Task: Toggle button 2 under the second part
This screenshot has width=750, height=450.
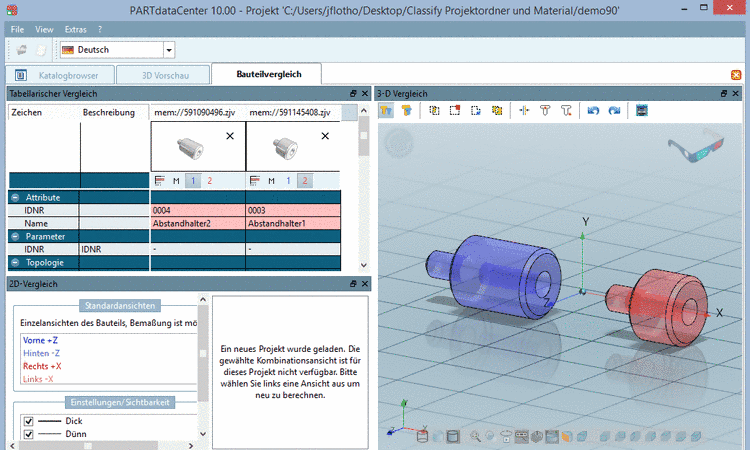Action: coord(305,181)
